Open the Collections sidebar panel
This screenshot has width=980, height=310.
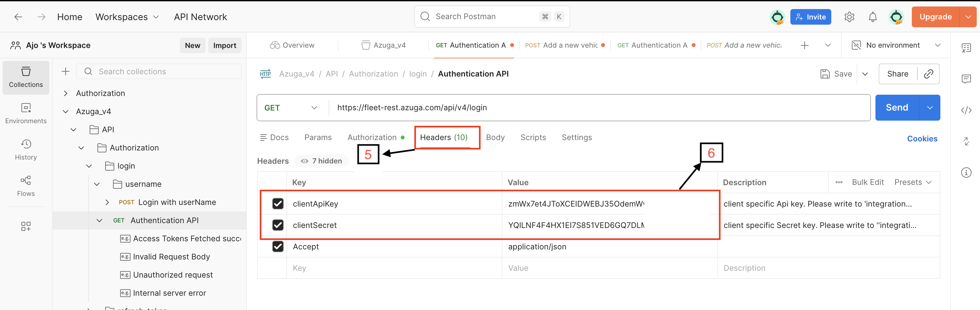(x=26, y=77)
